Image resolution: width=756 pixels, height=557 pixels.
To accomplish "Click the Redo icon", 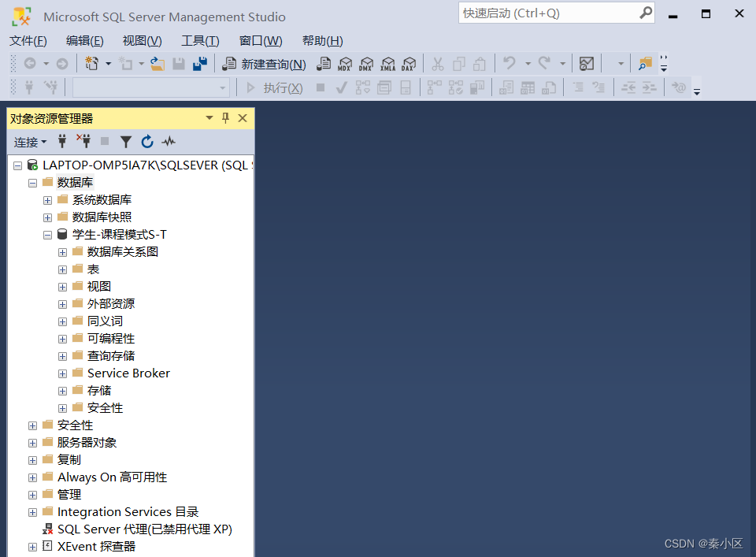I will coord(544,64).
